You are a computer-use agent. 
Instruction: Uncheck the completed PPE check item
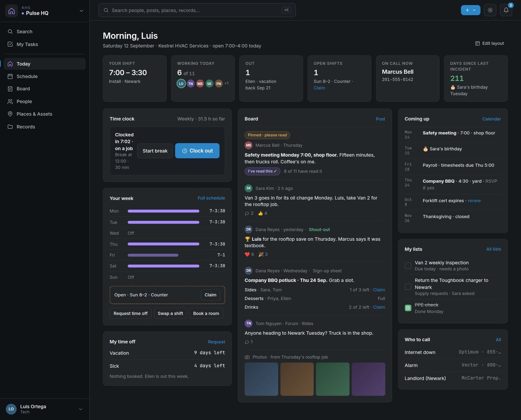click(x=408, y=308)
